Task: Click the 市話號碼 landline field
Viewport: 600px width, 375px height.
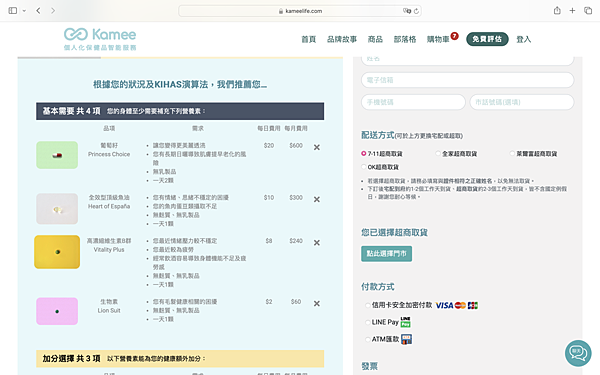Action: click(x=522, y=102)
